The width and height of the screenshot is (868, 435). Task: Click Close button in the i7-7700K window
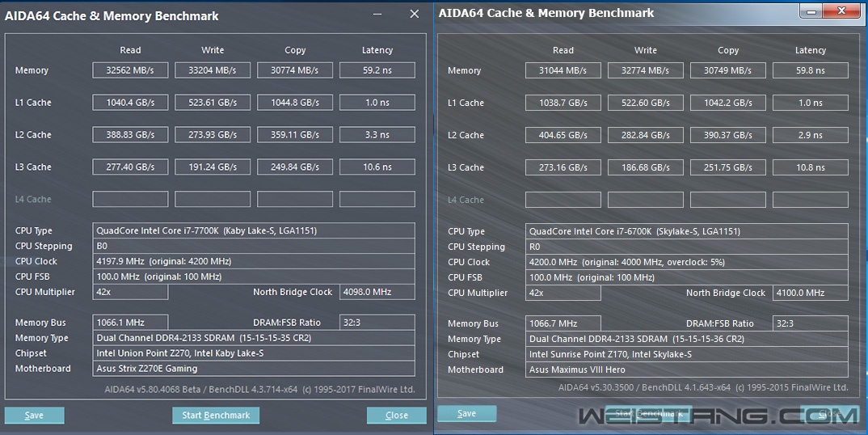coord(396,415)
